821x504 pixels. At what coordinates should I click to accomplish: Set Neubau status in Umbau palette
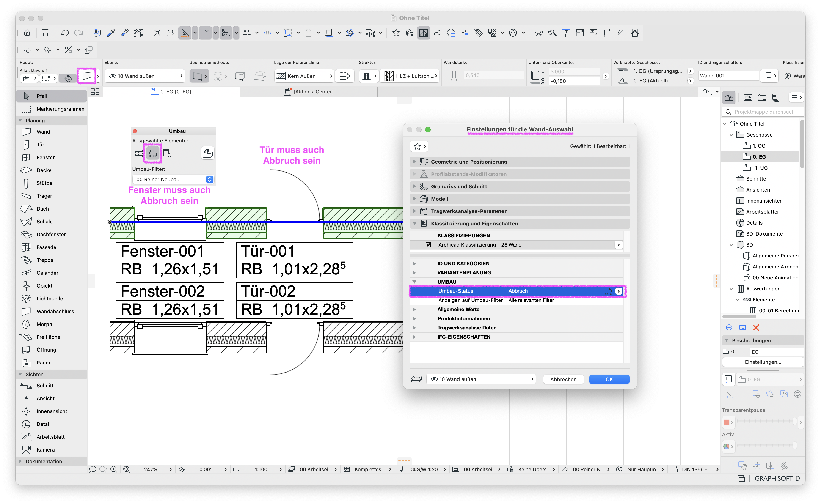click(x=167, y=153)
